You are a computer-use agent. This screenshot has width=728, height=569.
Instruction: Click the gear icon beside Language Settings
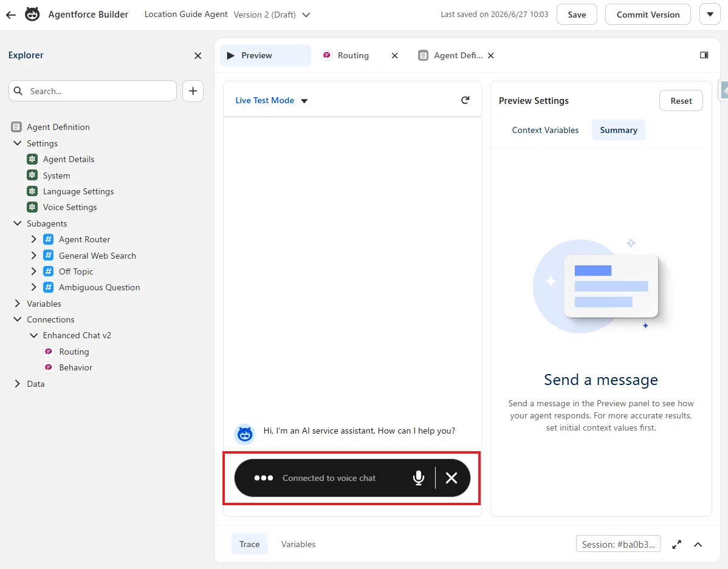click(32, 191)
